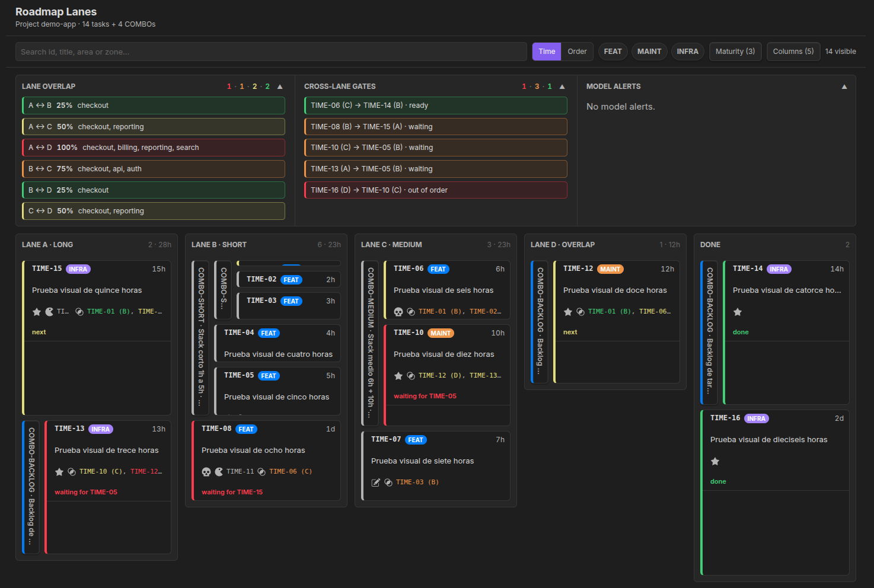This screenshot has width=874, height=588.
Task: Click the star icon on TIME-16 card
Action: point(715,461)
